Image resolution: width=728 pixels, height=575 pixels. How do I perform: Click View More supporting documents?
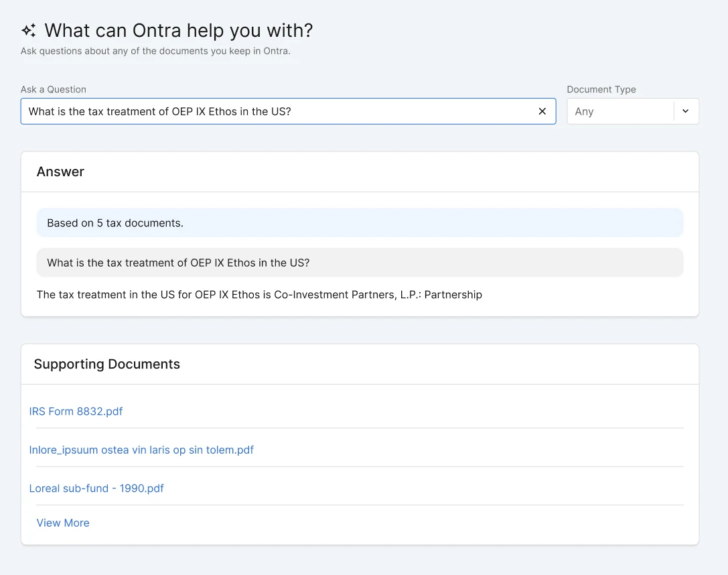coord(63,523)
